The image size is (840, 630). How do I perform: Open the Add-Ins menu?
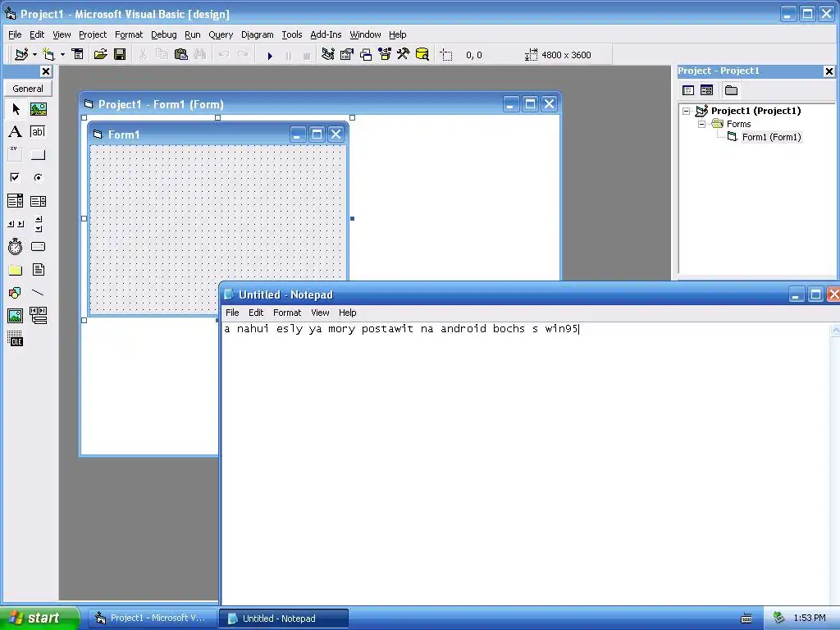[x=326, y=34]
